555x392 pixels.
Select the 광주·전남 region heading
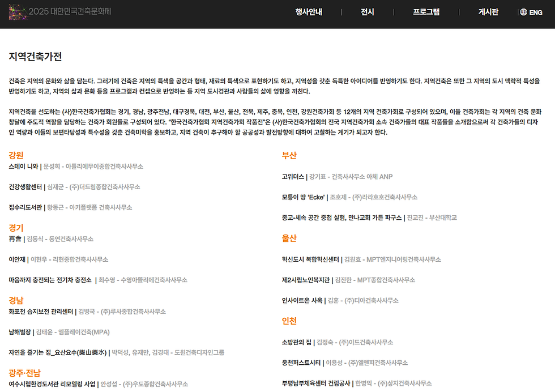[x=24, y=373]
